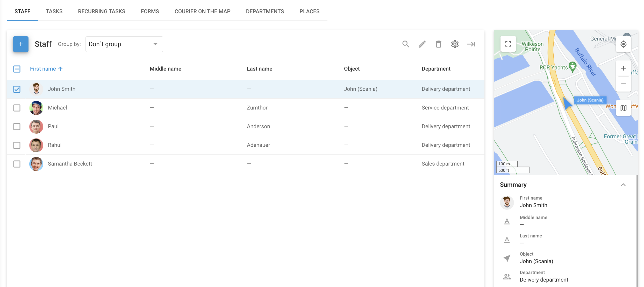Click the pencil edit icon
This screenshot has width=644, height=287.
tap(422, 44)
